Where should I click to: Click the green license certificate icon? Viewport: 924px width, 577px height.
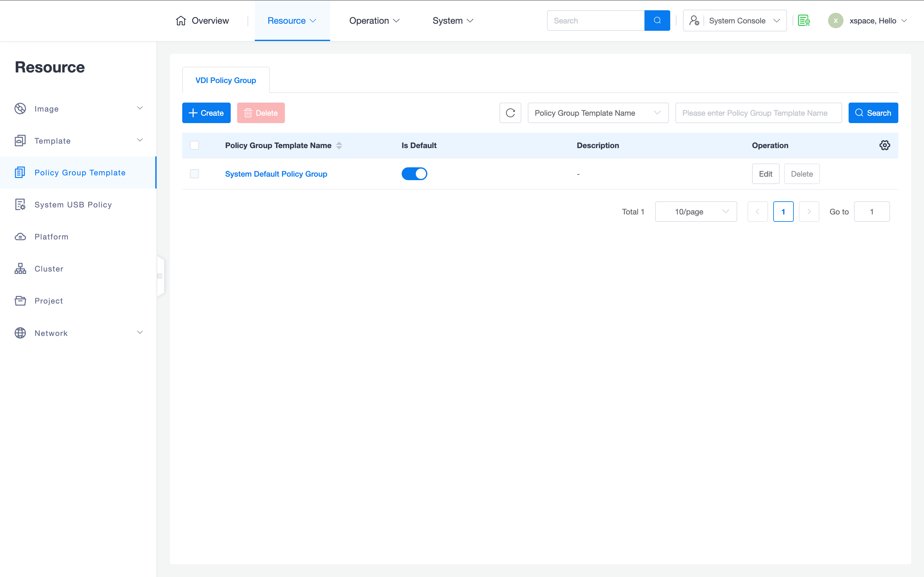coord(804,21)
